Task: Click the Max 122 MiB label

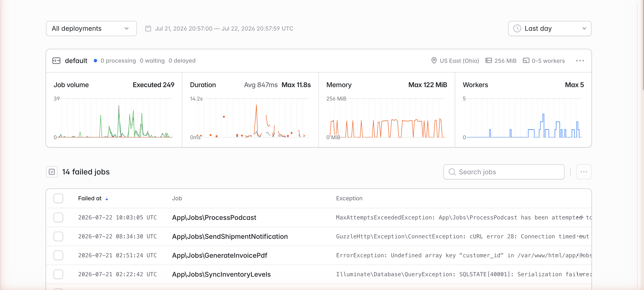Action: pos(427,85)
